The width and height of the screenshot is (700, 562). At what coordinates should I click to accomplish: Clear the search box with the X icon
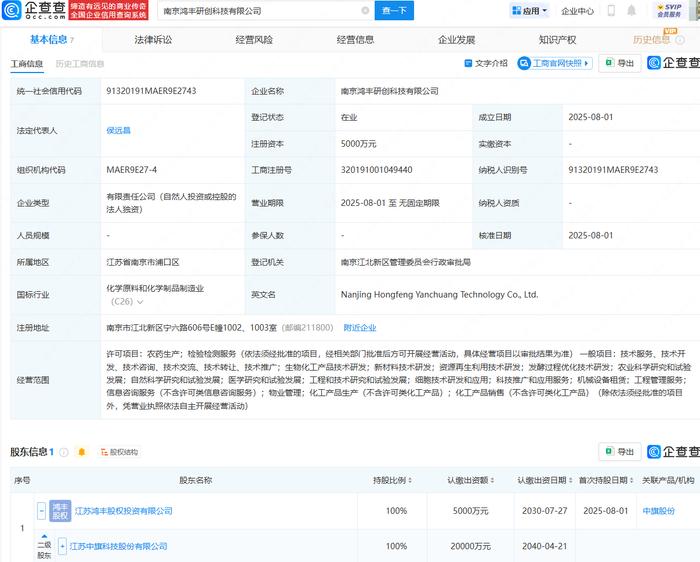coord(365,10)
